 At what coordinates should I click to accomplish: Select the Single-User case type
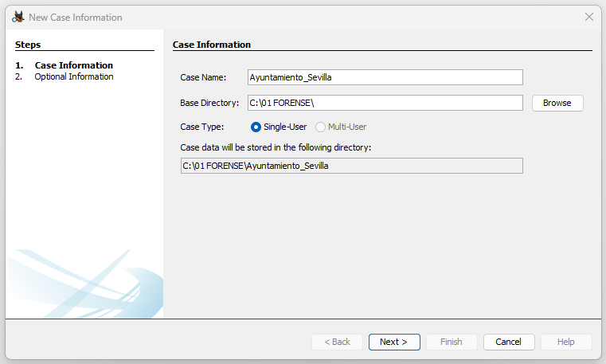(256, 127)
